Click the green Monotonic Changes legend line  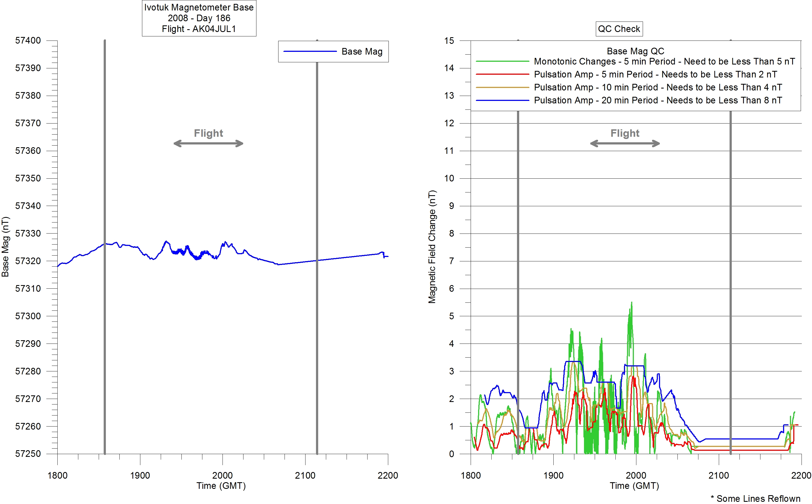tap(502, 61)
